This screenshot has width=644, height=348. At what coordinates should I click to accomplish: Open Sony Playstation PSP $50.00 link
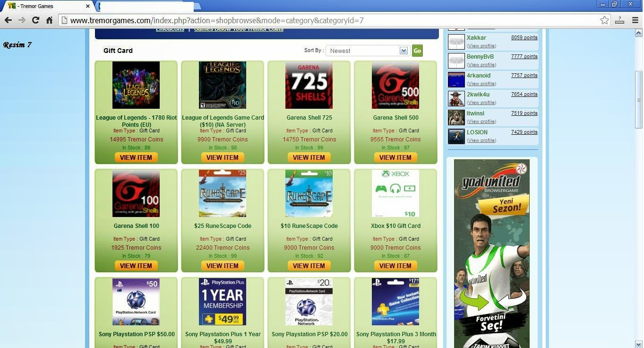click(137, 334)
